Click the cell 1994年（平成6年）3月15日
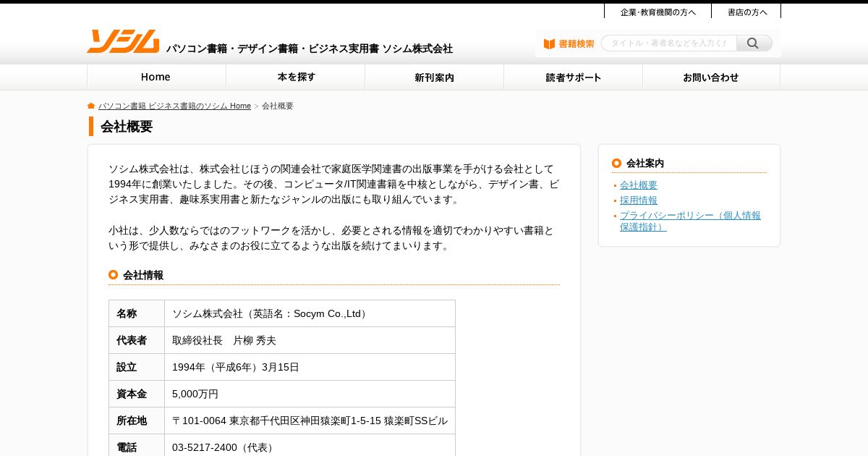Screen dimensions: 868x456 coord(310,367)
